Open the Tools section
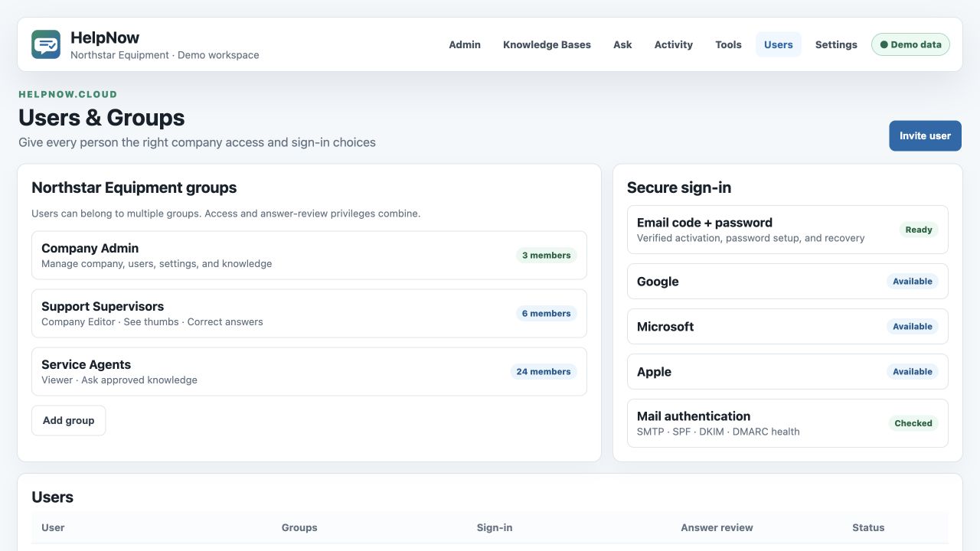The image size is (980, 551). [x=728, y=44]
